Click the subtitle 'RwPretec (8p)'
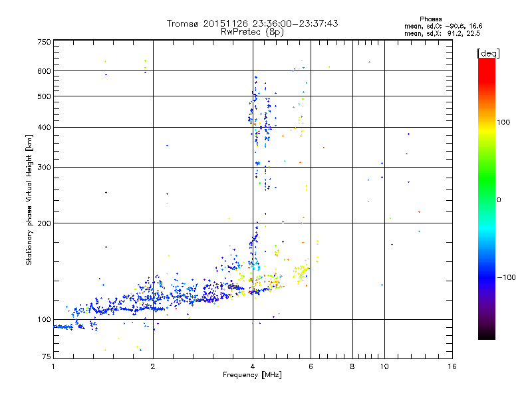The image size is (532, 399). click(x=252, y=32)
